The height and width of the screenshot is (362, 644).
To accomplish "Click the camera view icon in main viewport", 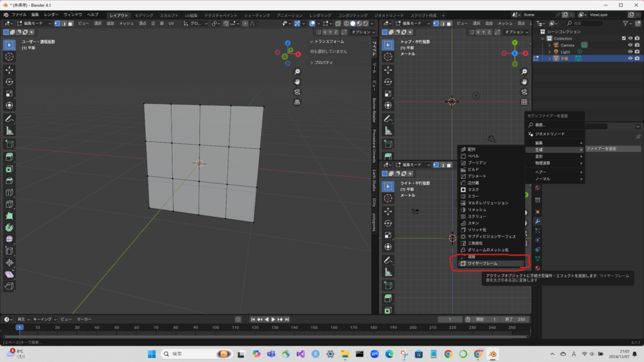I will pyautogui.click(x=297, y=92).
